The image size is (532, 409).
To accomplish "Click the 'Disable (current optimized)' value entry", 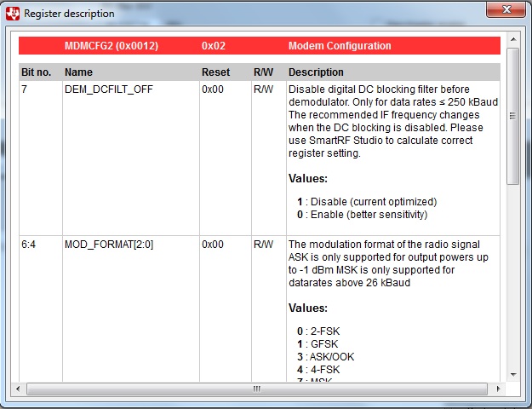I will [x=367, y=202].
